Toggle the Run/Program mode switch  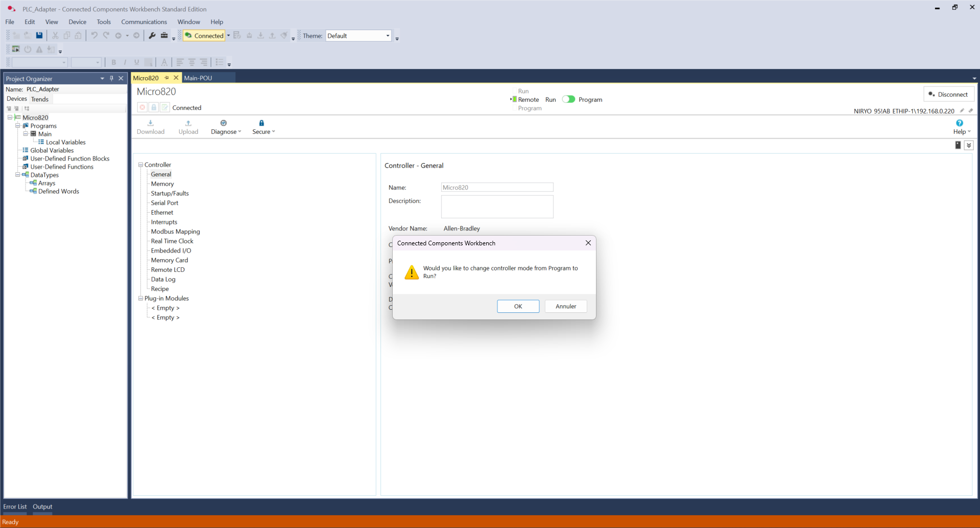tap(568, 99)
